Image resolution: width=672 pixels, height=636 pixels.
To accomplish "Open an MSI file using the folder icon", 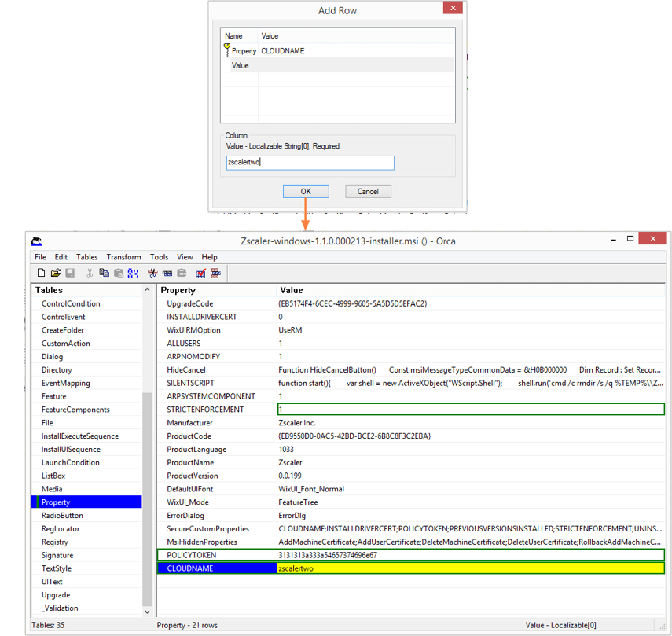I will (x=55, y=273).
